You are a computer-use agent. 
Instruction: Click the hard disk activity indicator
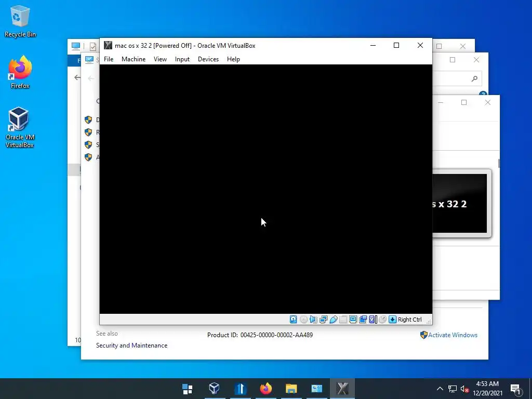[x=294, y=320]
